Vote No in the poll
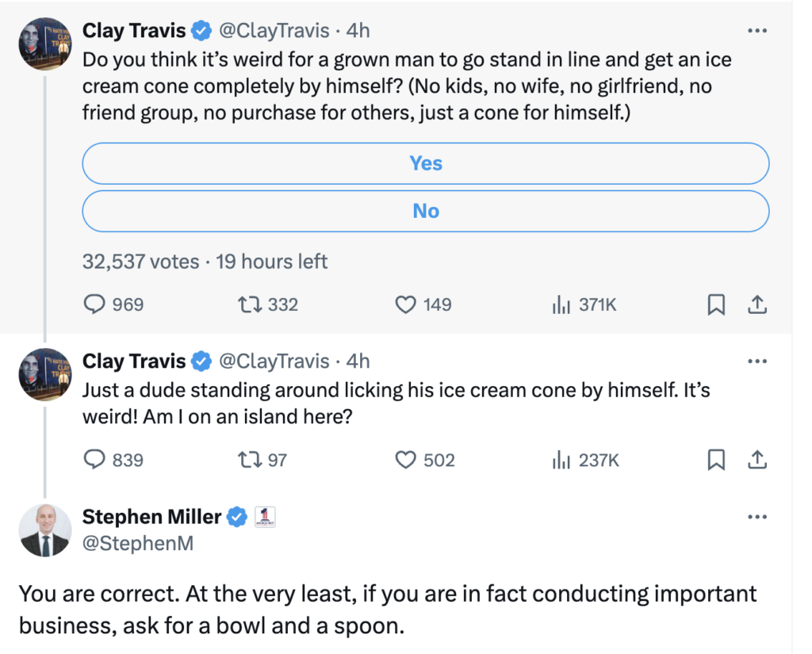Image resolution: width=812 pixels, height=654 pixels. coord(426,211)
